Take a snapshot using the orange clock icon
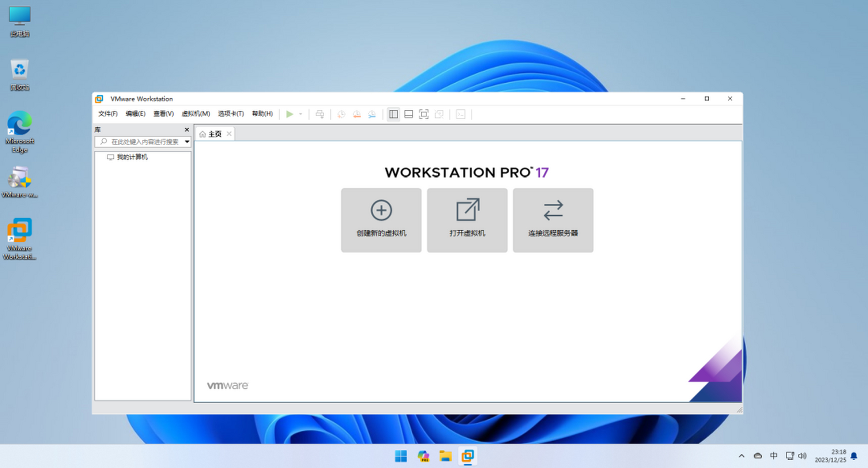This screenshot has width=868, height=468. (x=341, y=114)
